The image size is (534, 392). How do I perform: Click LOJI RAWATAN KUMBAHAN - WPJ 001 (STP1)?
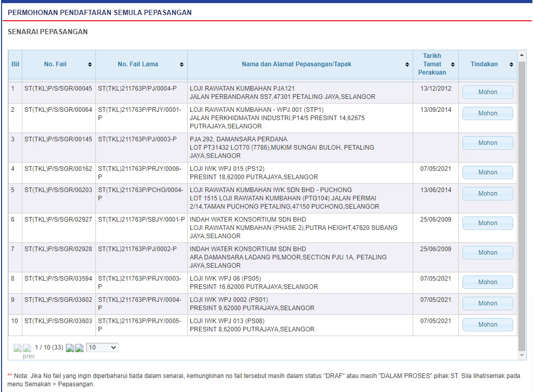tap(257, 110)
